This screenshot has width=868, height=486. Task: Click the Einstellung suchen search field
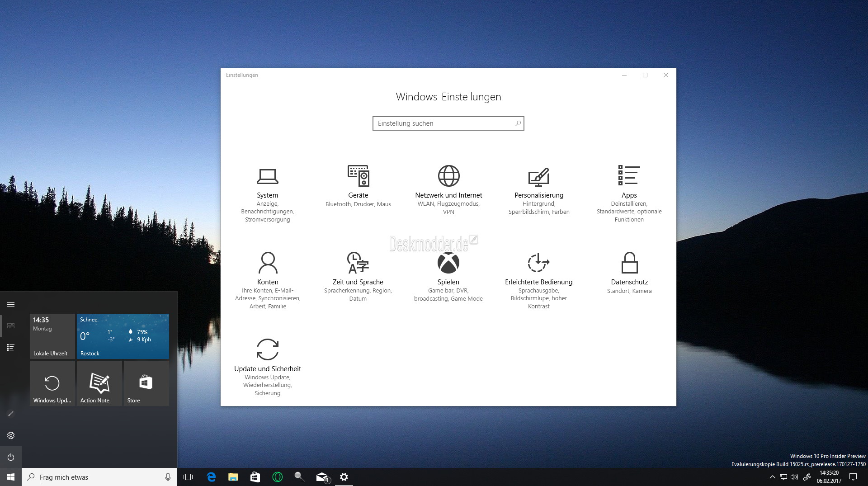pyautogui.click(x=448, y=123)
